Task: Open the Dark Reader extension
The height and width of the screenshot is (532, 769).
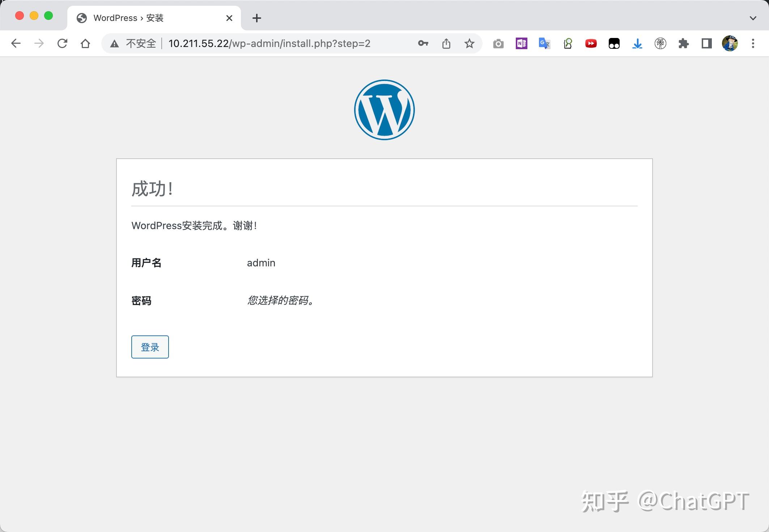Action: tap(614, 43)
